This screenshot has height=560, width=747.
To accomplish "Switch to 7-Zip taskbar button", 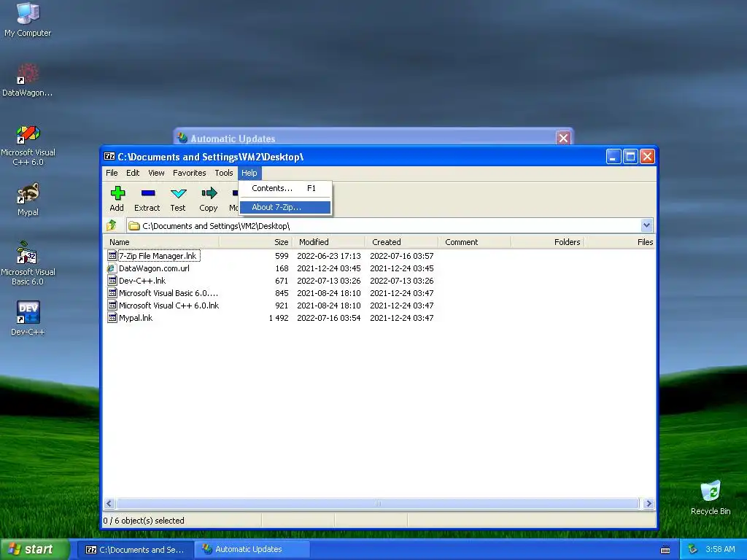I will (135, 550).
